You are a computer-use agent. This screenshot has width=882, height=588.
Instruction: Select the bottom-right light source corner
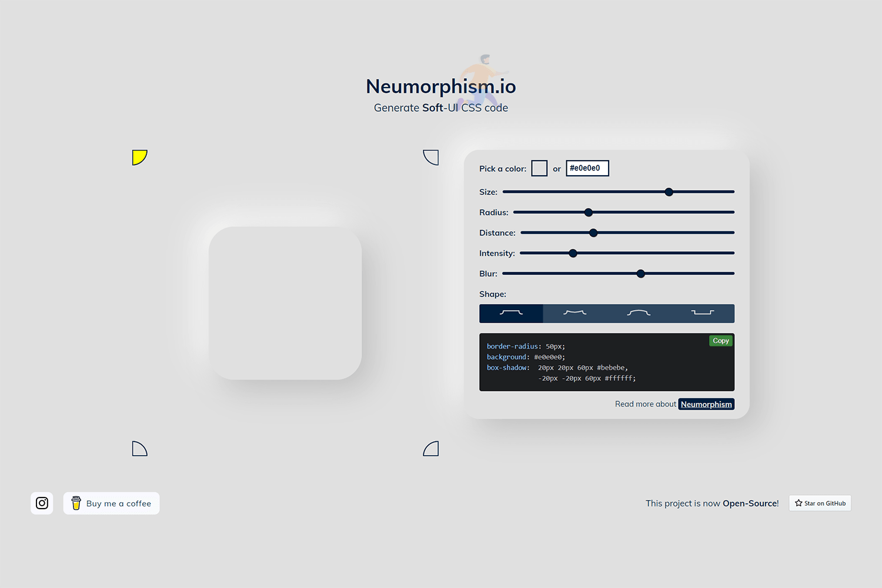pos(431,449)
